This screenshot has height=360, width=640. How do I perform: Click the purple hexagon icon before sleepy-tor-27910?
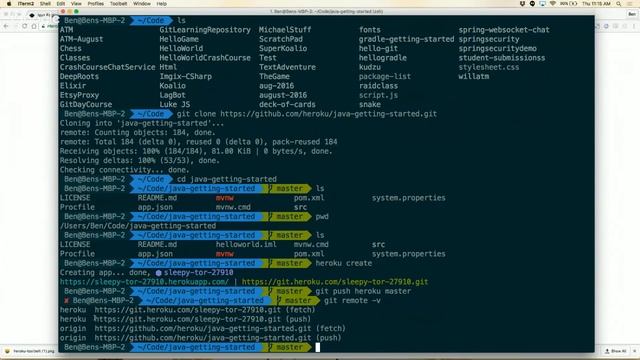click(158, 273)
